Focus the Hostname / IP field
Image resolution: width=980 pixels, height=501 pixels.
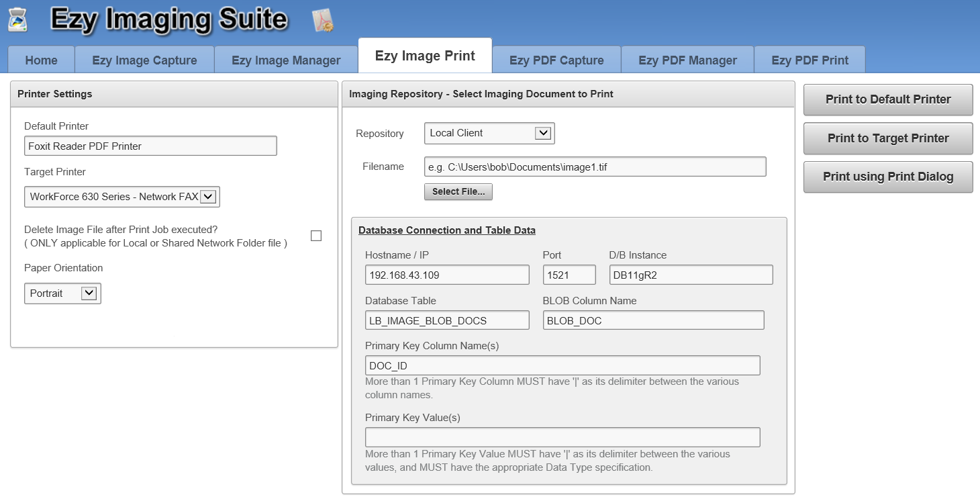point(447,275)
